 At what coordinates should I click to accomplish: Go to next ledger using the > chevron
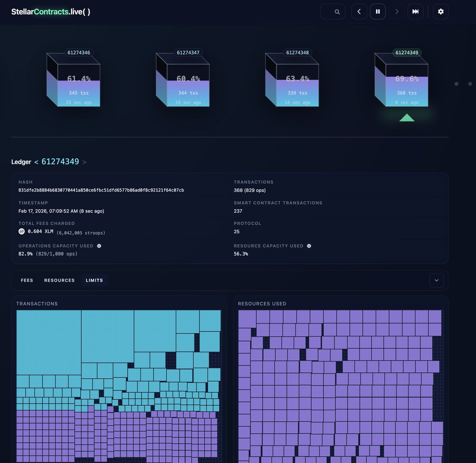pyautogui.click(x=84, y=162)
